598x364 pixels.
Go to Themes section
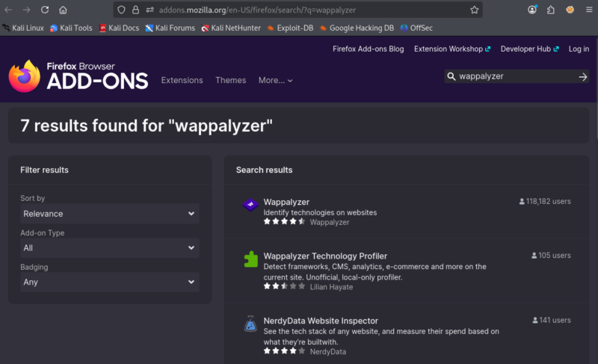point(231,81)
